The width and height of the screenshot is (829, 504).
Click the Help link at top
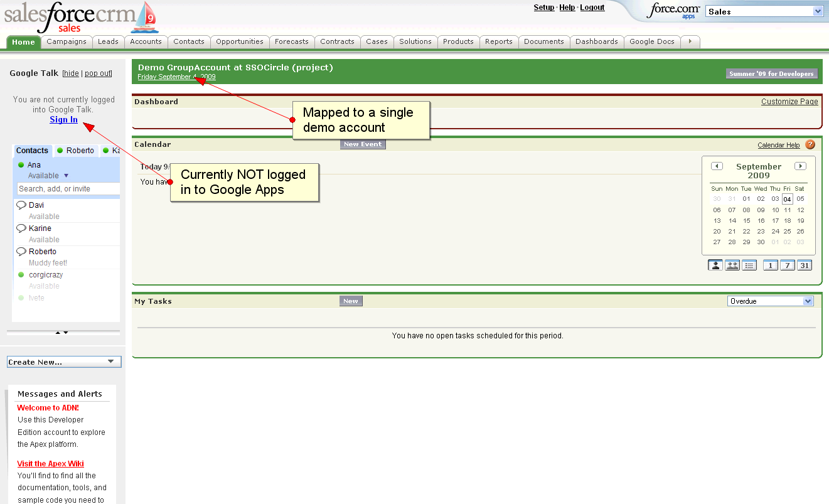pos(567,8)
